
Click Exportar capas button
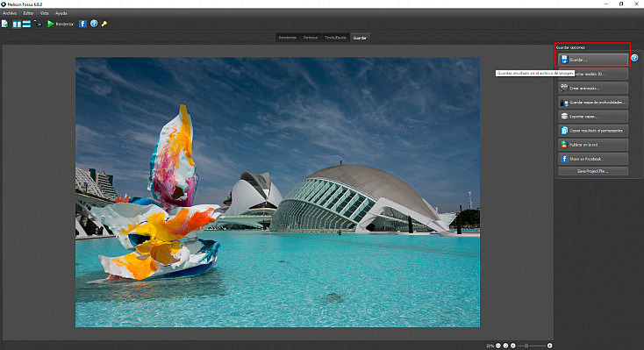tap(593, 117)
